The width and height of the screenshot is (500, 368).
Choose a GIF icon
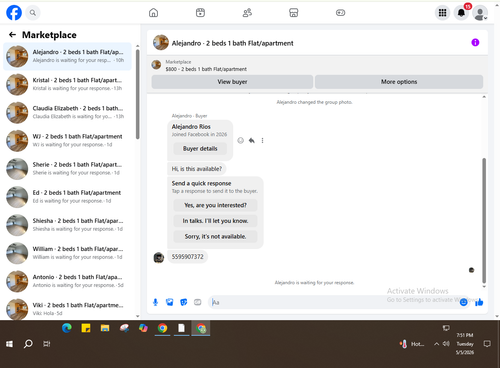click(198, 302)
